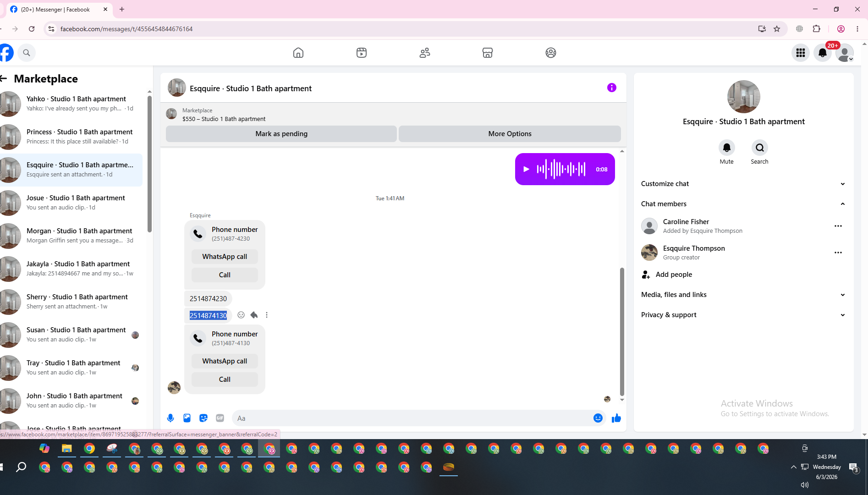Click the 2514874230 message bubble
Screen dimensions: 868x495
click(208, 299)
